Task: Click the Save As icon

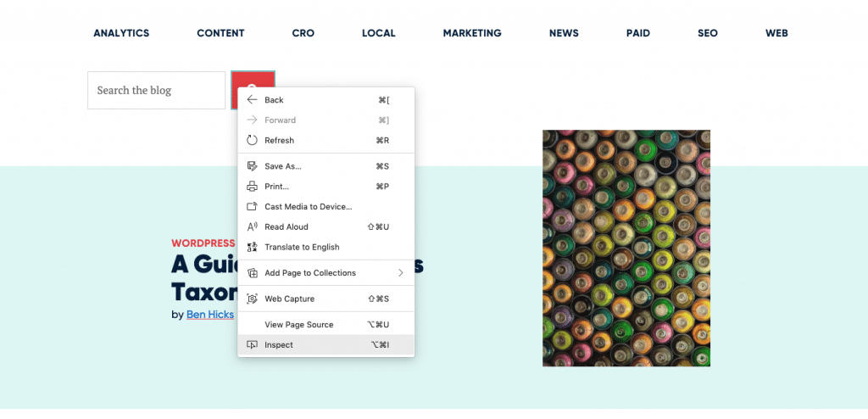Action: 252,166
